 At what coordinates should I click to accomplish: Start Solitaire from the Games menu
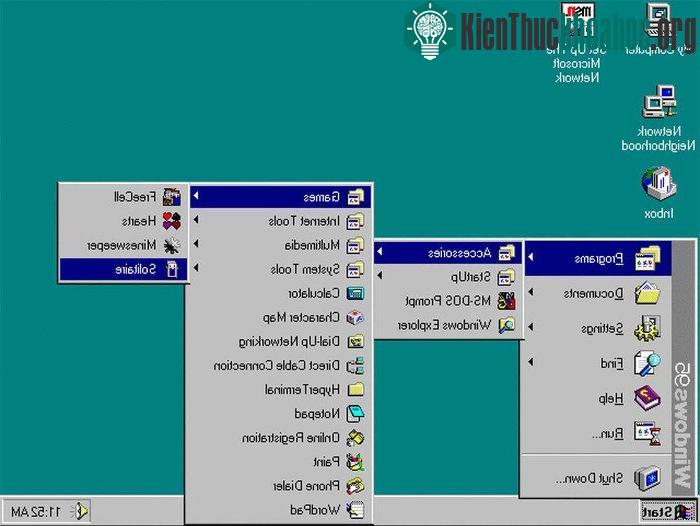coord(124,269)
